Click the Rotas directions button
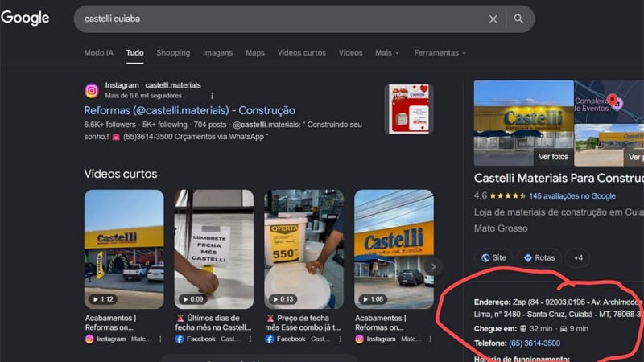Screen dimensions: 644x362 point(539,257)
